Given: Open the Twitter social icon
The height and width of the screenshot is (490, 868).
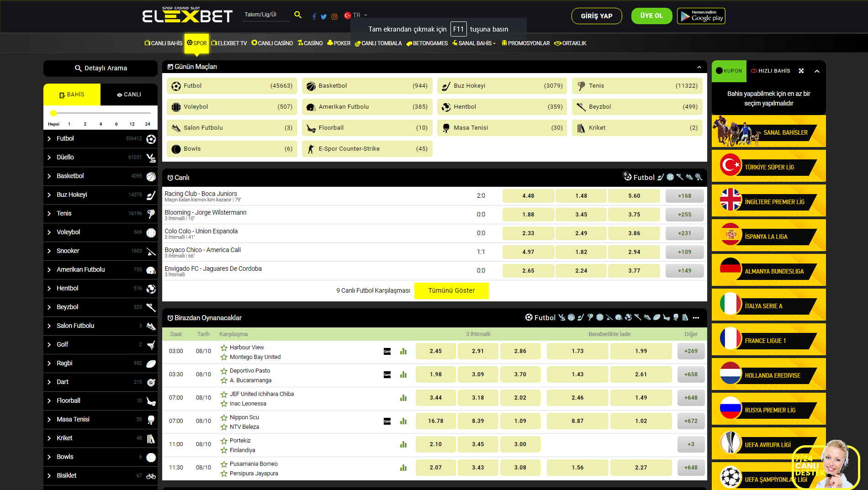Looking at the screenshot, I should (323, 16).
